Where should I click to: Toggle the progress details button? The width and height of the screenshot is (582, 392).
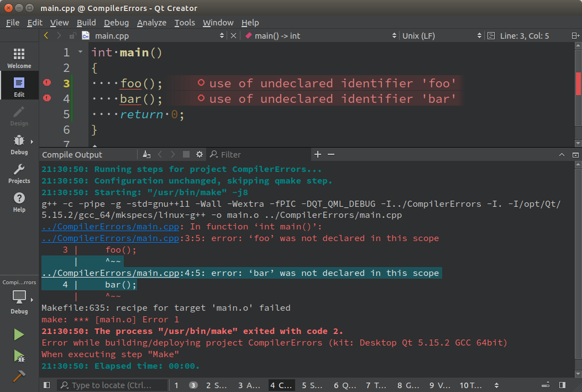pos(546,385)
